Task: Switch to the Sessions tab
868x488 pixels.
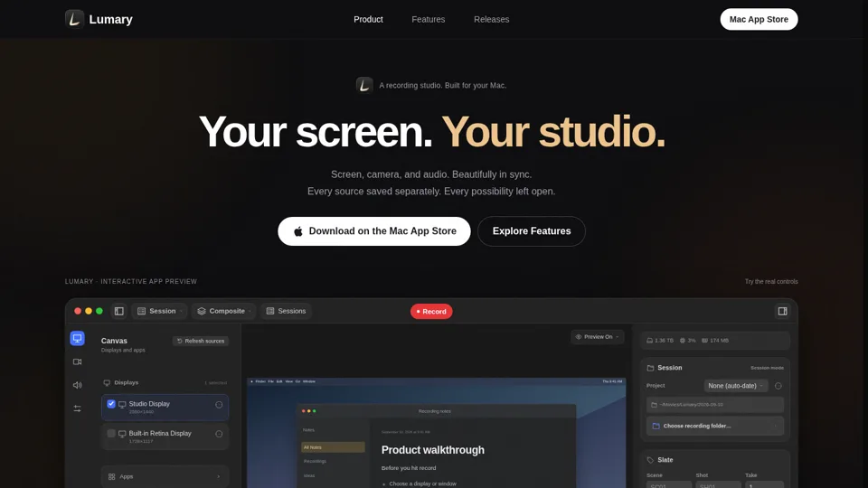Action: click(286, 311)
